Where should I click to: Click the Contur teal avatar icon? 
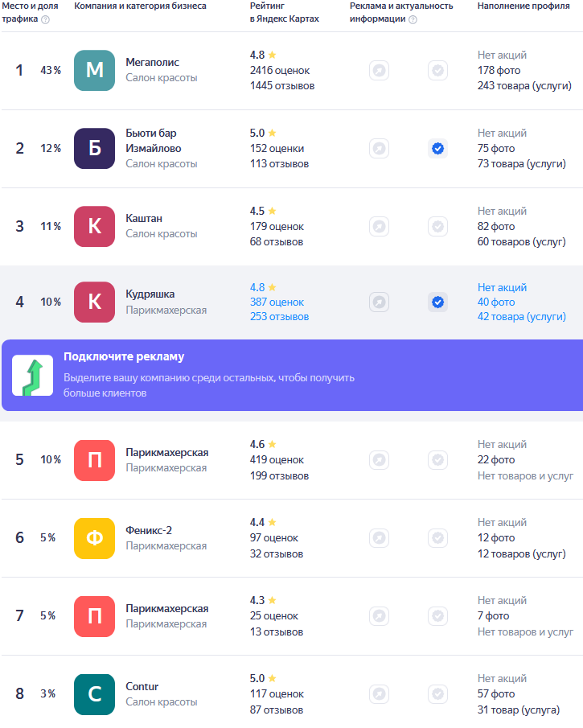(94, 694)
